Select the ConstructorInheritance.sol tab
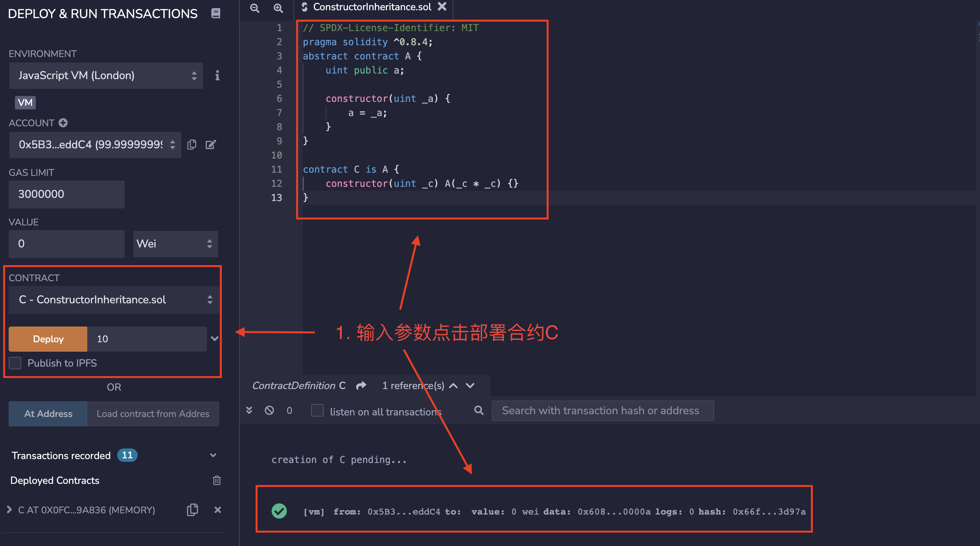The image size is (980, 546). 372,7
